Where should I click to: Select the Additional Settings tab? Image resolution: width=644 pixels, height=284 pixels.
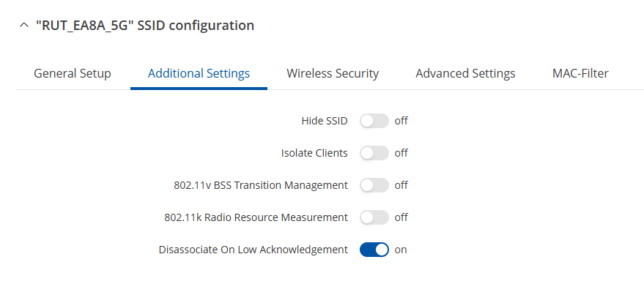pos(199,73)
